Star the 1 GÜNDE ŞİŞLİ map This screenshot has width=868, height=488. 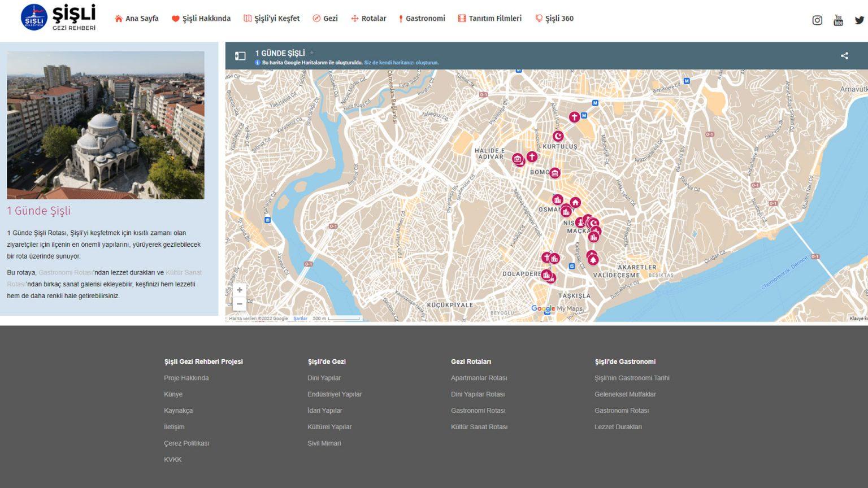312,53
